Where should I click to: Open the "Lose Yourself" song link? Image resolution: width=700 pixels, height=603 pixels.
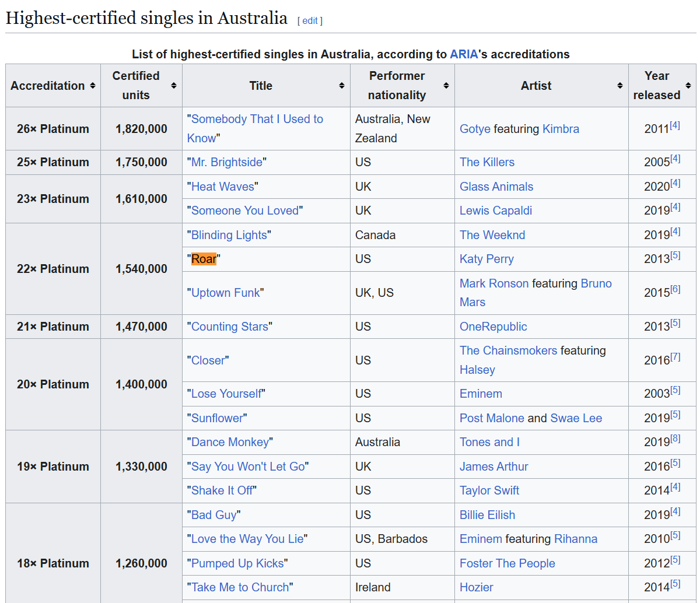pos(226,394)
